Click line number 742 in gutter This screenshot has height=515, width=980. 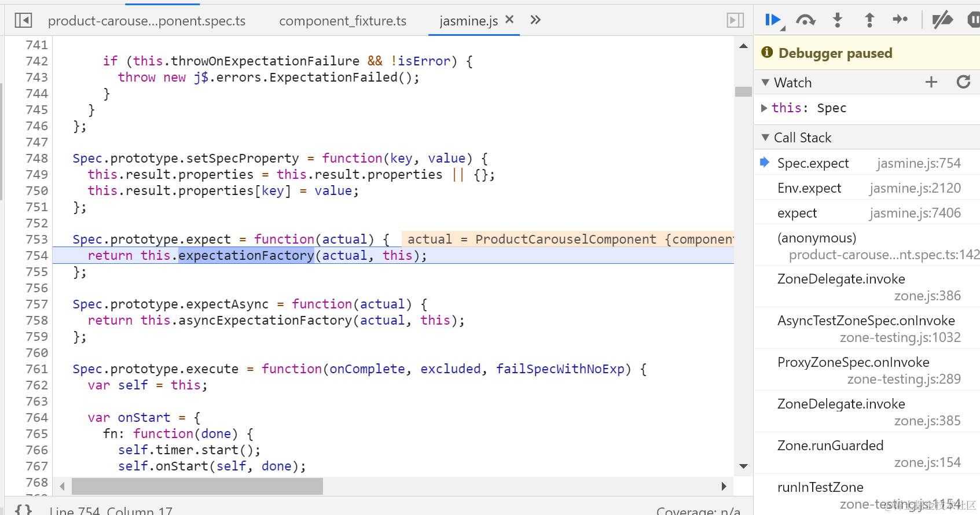[x=37, y=61]
